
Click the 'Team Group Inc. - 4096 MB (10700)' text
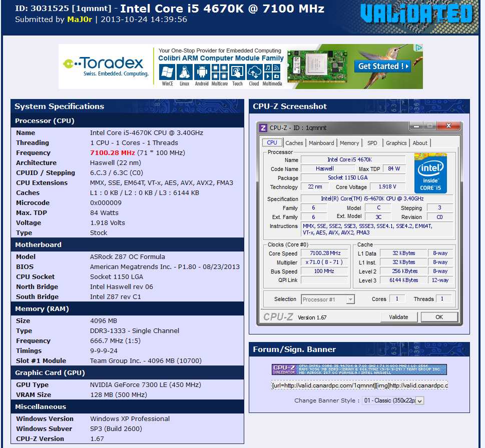click(x=146, y=360)
